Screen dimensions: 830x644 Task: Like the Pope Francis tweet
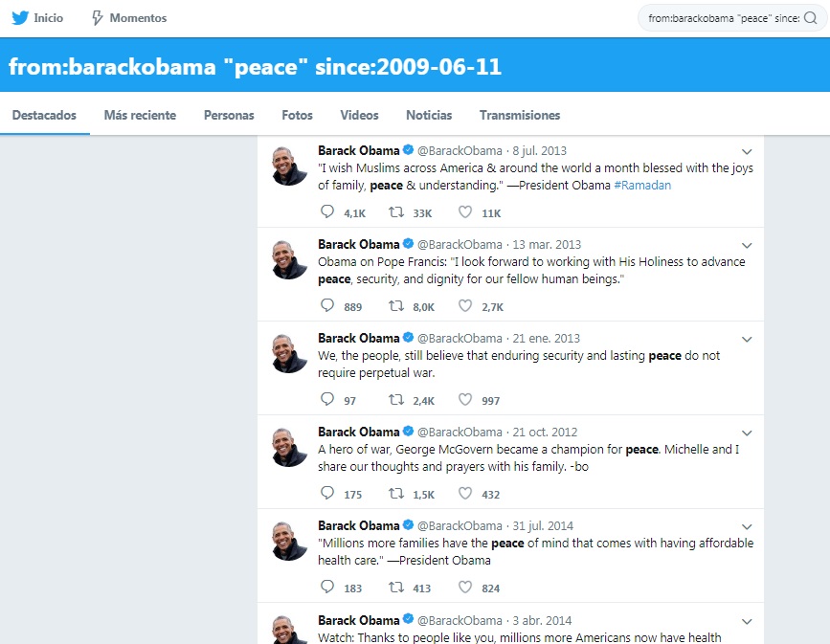(x=465, y=306)
